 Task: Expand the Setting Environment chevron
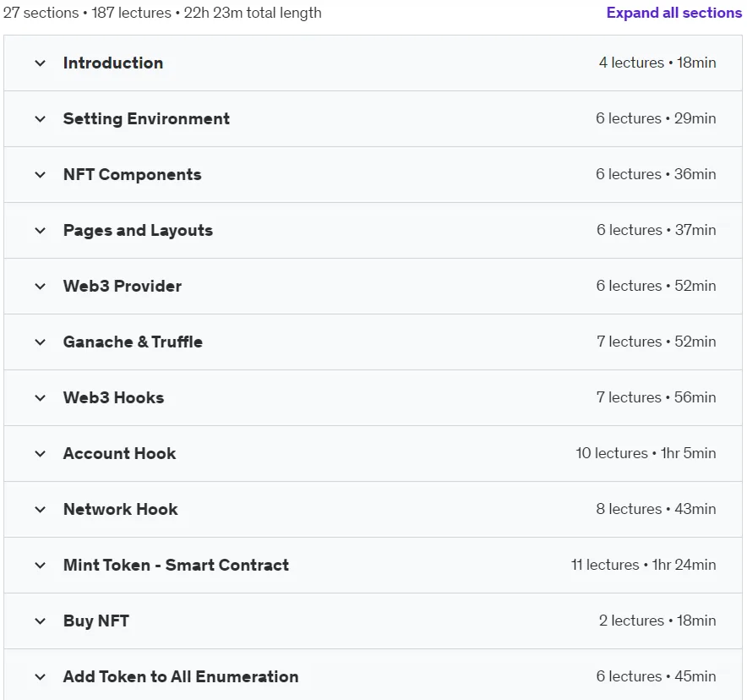pos(41,118)
